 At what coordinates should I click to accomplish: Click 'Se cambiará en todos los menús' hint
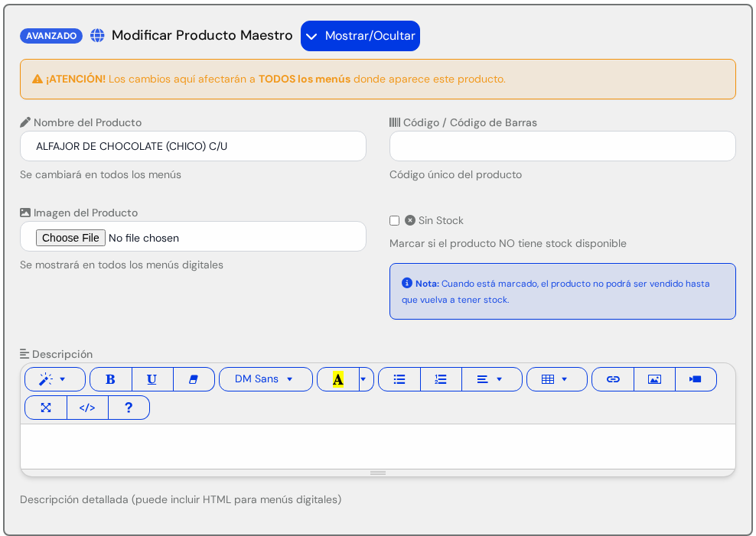point(100,175)
